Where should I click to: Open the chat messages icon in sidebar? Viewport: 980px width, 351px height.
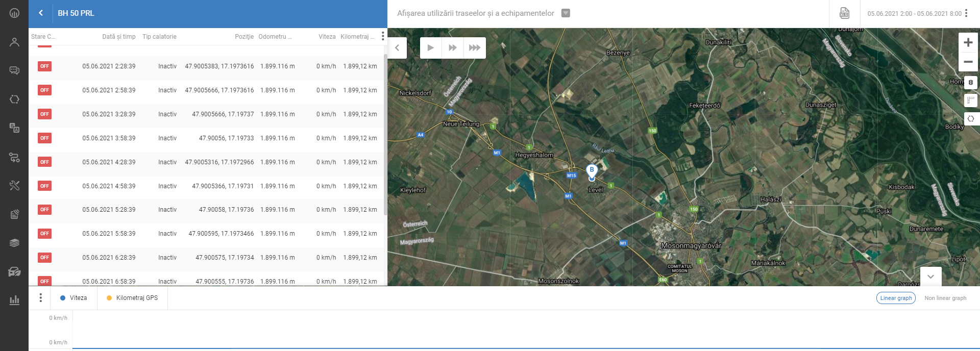(x=14, y=70)
